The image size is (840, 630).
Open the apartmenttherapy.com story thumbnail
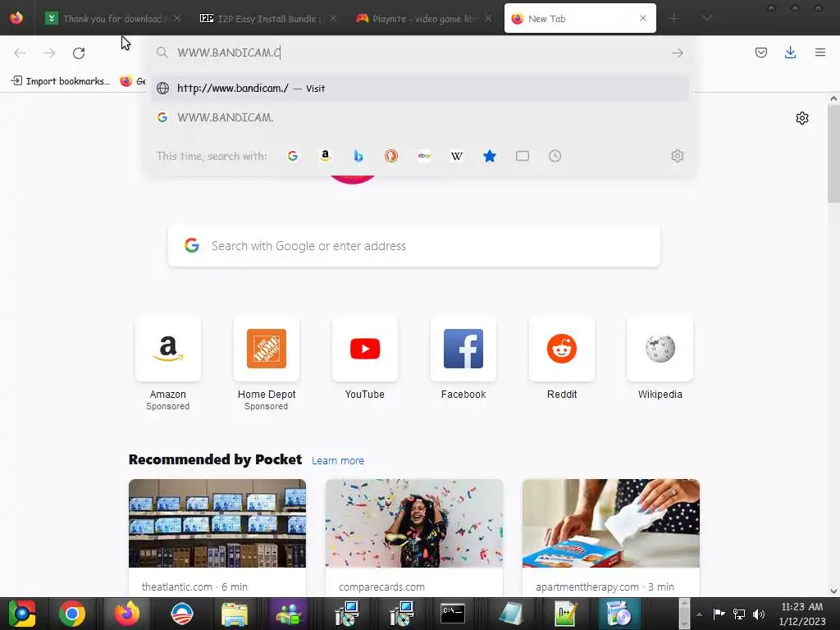(x=610, y=523)
